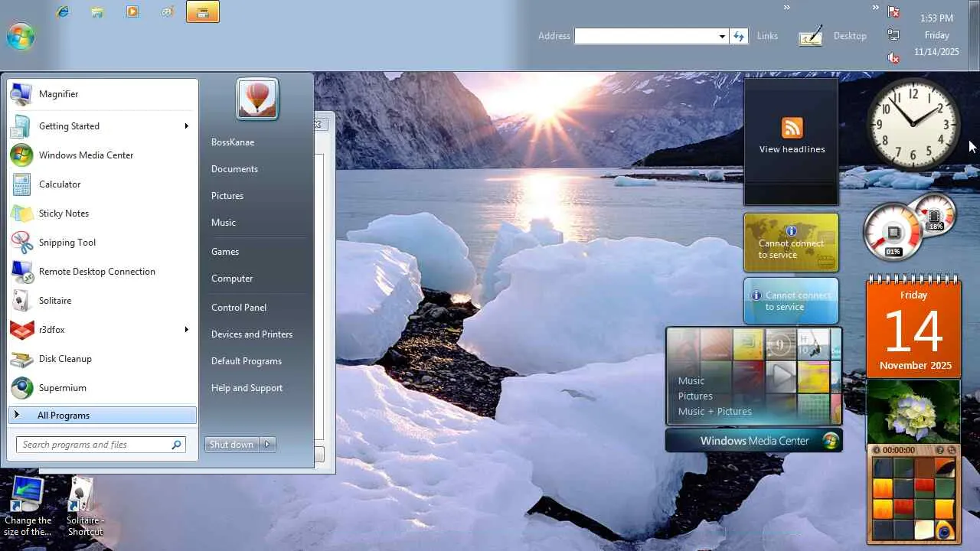The height and width of the screenshot is (551, 980).
Task: Click the picture puzzle timer clock icon
Action: [877, 450]
